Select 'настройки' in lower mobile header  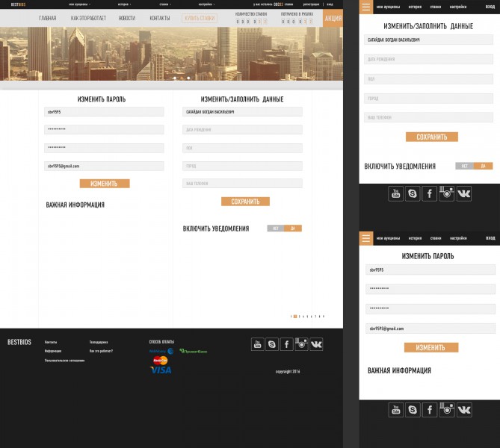(x=458, y=238)
